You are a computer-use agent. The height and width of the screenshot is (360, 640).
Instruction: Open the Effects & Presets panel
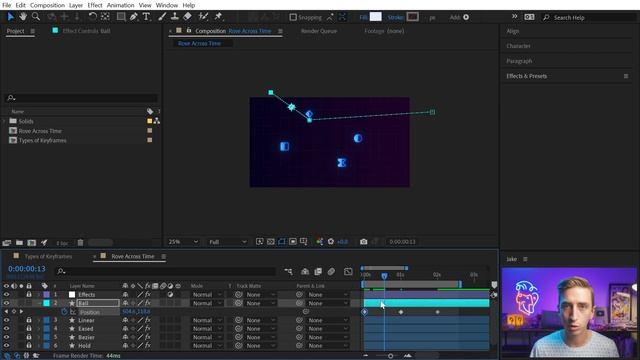click(527, 76)
